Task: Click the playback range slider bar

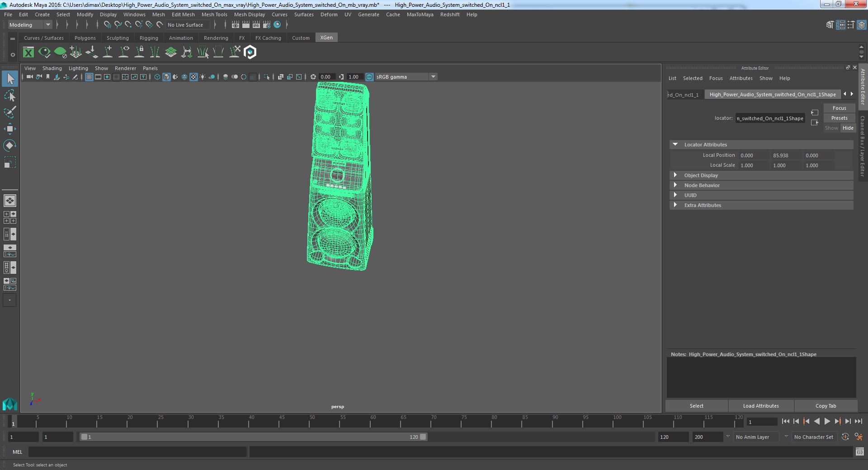Action: click(x=253, y=437)
